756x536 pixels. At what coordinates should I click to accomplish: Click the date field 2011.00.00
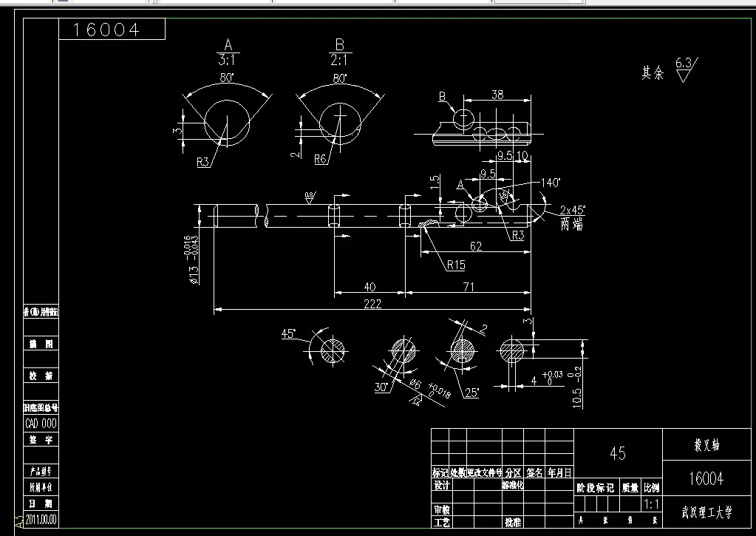click(x=41, y=518)
